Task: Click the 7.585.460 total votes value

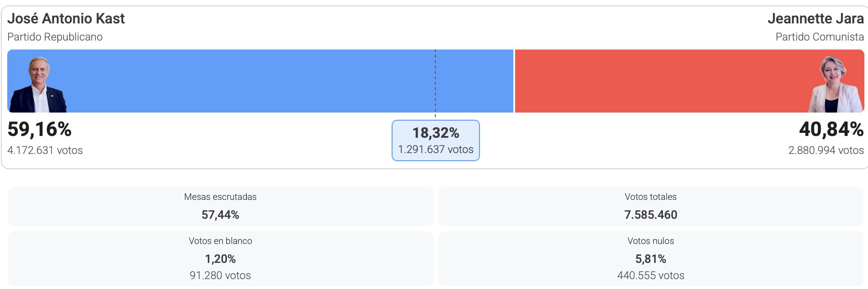Action: pos(651,215)
